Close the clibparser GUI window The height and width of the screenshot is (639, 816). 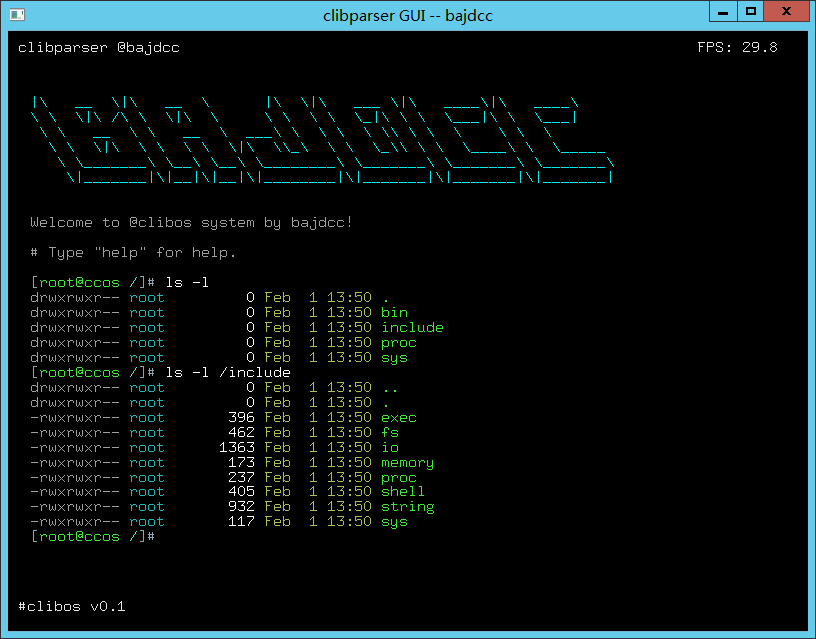786,11
